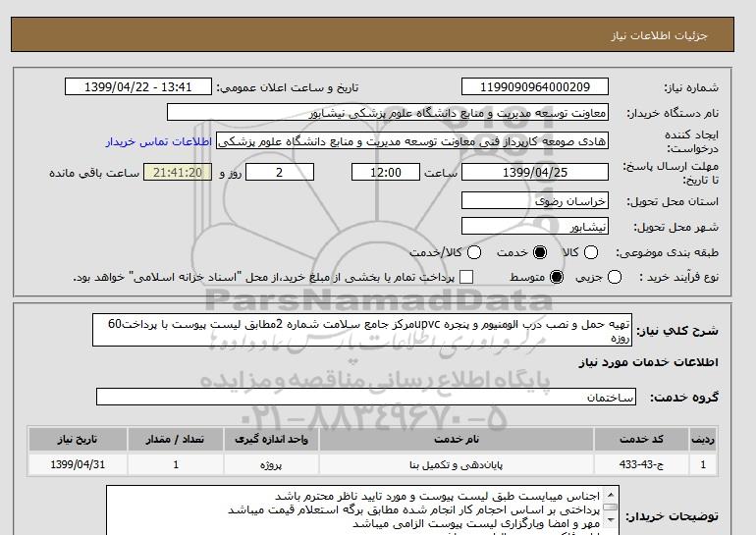This screenshot has width=756, height=535.
Task: Click the row number cell 1
Action: pyautogui.click(x=703, y=464)
